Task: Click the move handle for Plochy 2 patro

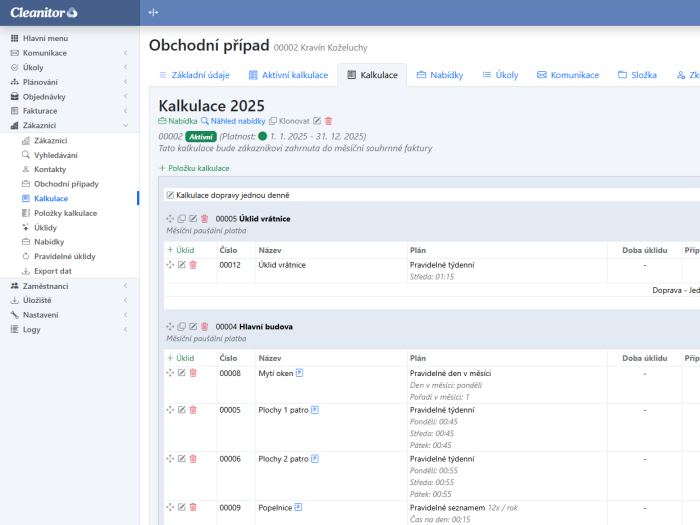Action: point(170,458)
